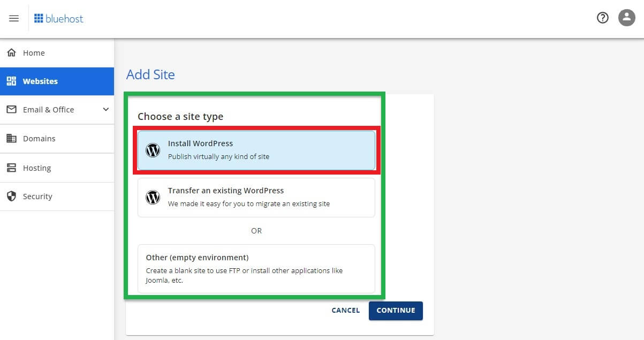Select Install WordPress site type
The height and width of the screenshot is (340, 644).
(x=256, y=150)
